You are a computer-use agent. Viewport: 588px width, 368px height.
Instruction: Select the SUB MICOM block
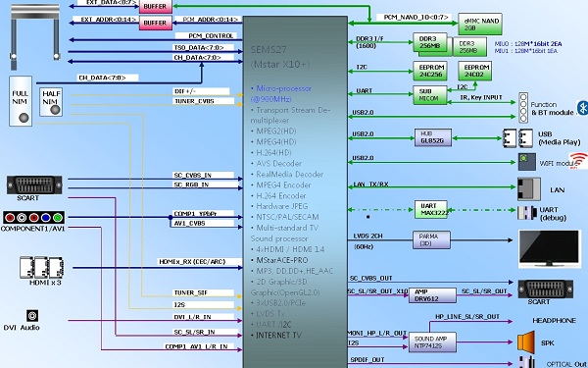click(430, 95)
